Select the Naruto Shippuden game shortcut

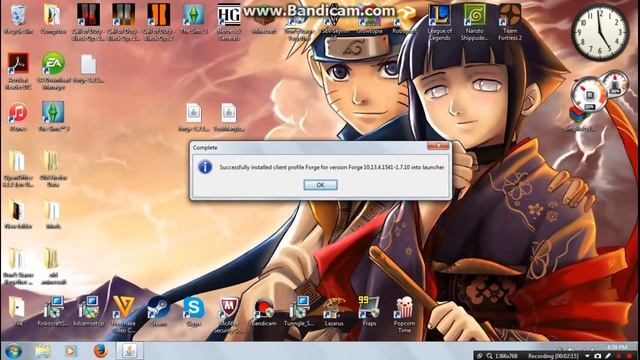pyautogui.click(x=475, y=22)
